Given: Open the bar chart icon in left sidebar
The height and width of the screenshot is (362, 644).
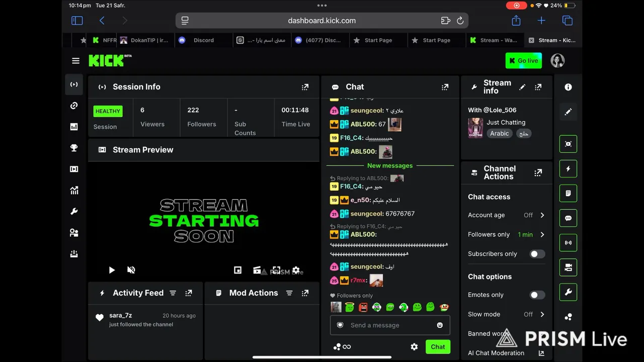Looking at the screenshot, I should [x=74, y=127].
